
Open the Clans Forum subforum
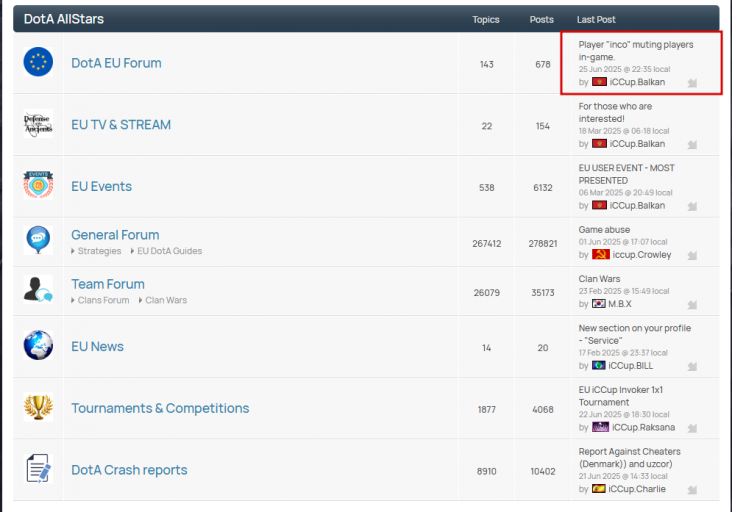(x=103, y=300)
